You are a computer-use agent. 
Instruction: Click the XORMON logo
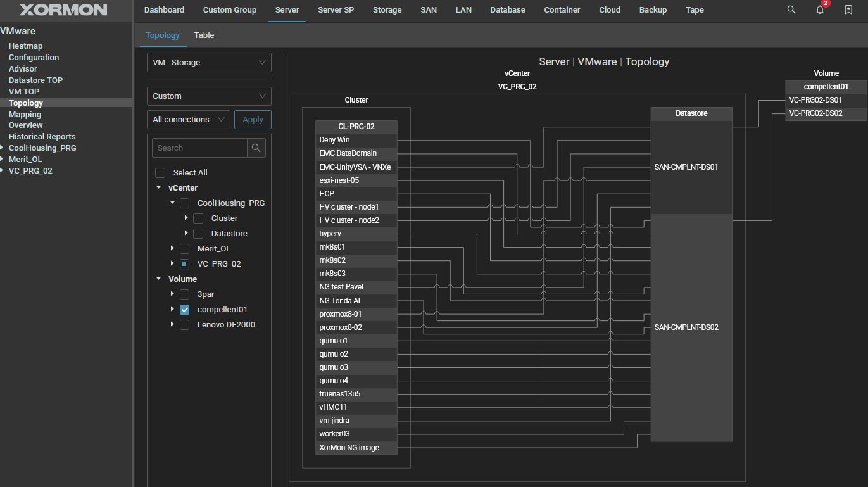click(63, 10)
